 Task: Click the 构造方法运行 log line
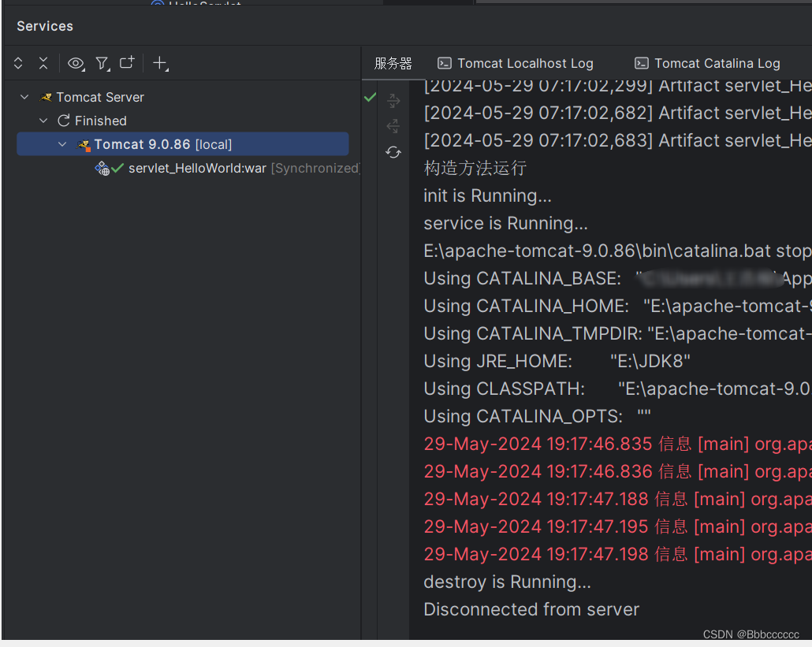pos(475,168)
